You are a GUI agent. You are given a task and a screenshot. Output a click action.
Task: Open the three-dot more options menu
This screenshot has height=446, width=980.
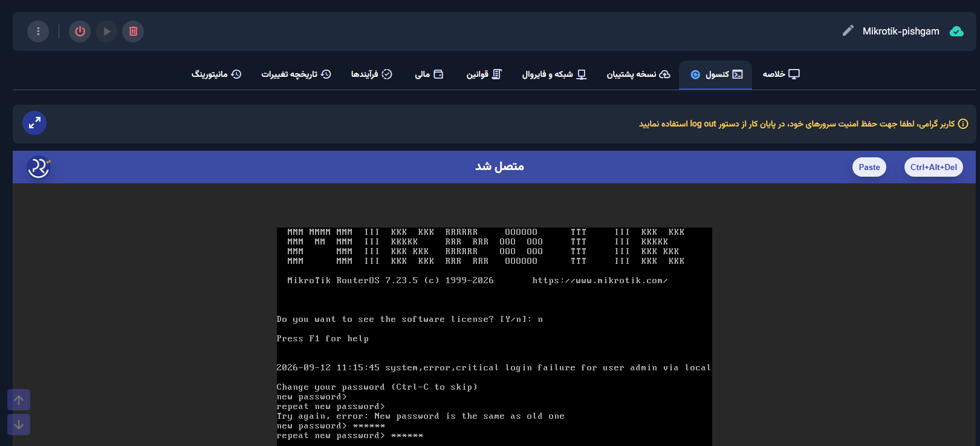pyautogui.click(x=38, y=31)
